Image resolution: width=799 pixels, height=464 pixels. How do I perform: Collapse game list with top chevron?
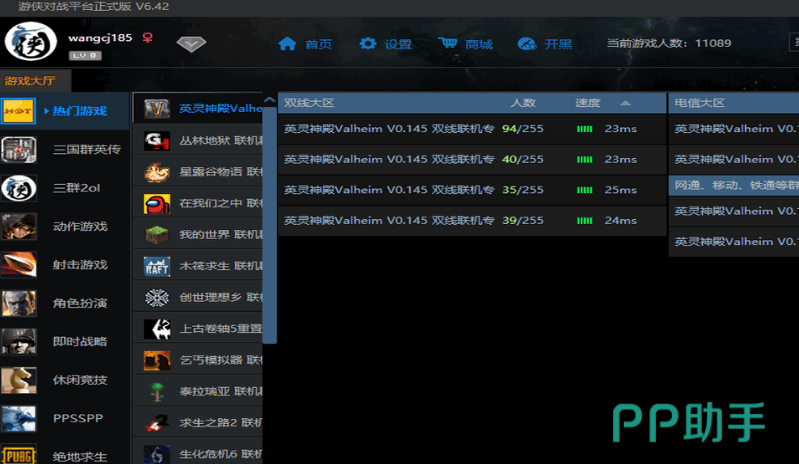coord(270,100)
